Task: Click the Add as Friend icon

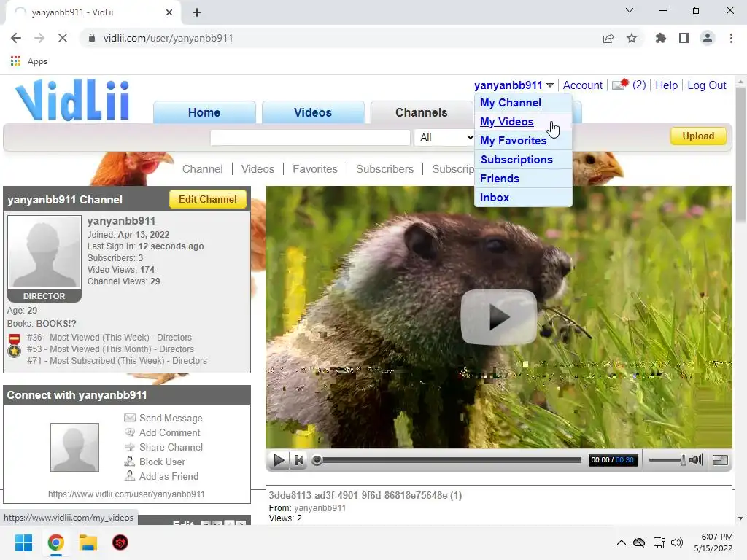Action: [x=130, y=475]
